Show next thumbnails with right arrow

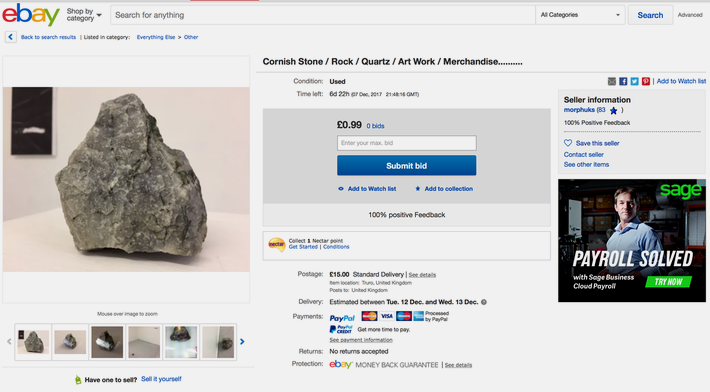coord(242,342)
